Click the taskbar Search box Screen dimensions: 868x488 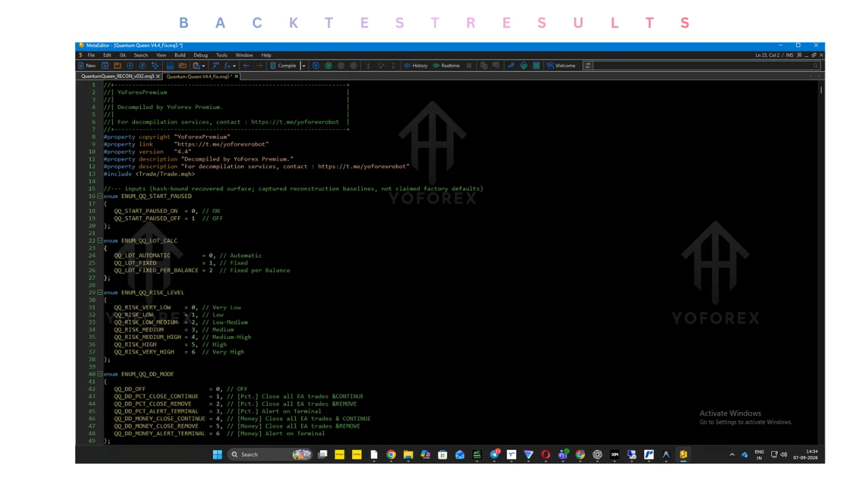tap(271, 455)
